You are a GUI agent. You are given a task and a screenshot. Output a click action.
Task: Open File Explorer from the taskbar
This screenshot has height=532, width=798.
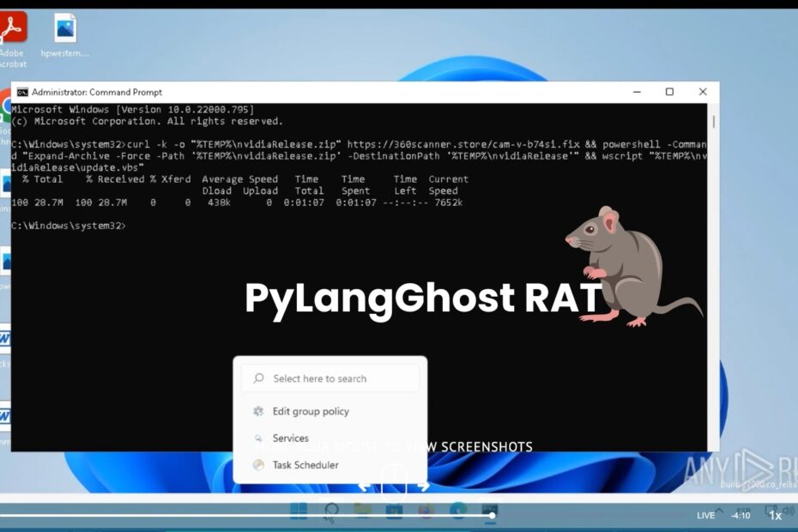362,511
